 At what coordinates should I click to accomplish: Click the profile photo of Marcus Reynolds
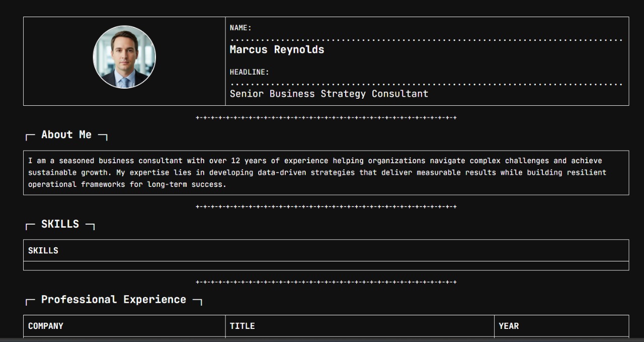coord(124,57)
